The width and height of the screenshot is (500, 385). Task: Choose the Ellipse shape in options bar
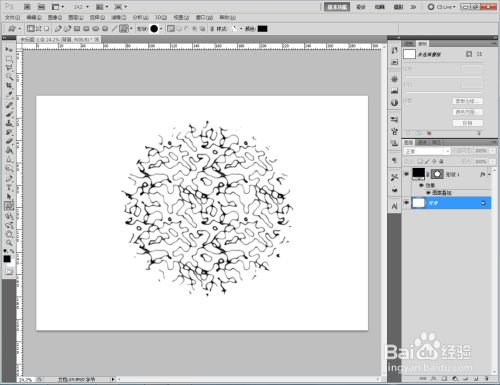96,29
